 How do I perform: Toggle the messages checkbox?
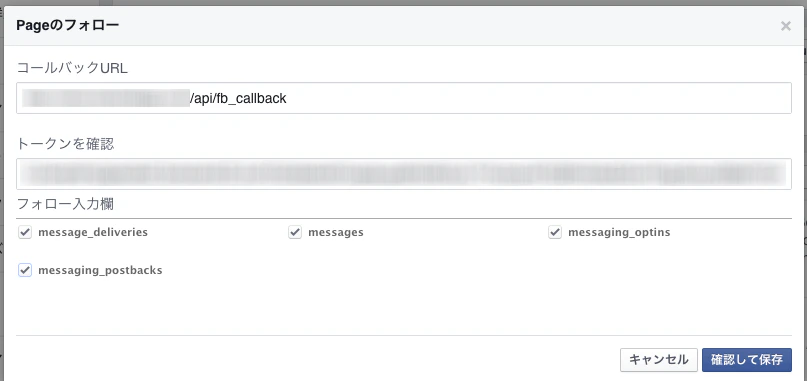coord(295,232)
